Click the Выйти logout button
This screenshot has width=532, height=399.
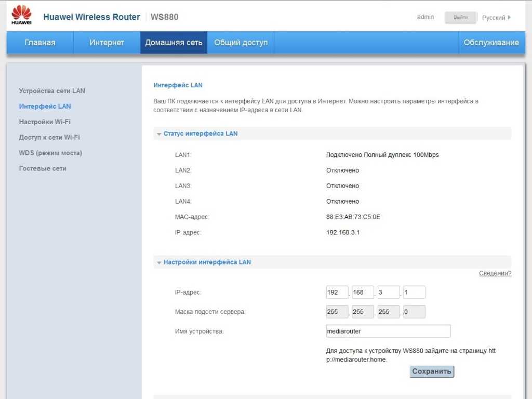460,17
